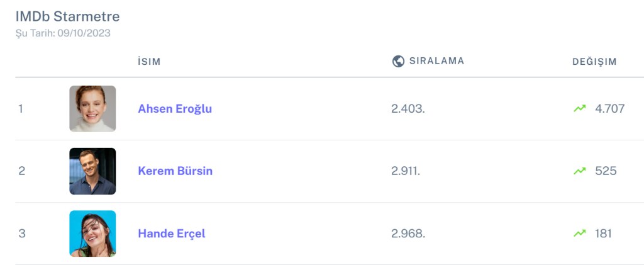Click the change value 4.707
This screenshot has width=644, height=265.
coord(609,108)
